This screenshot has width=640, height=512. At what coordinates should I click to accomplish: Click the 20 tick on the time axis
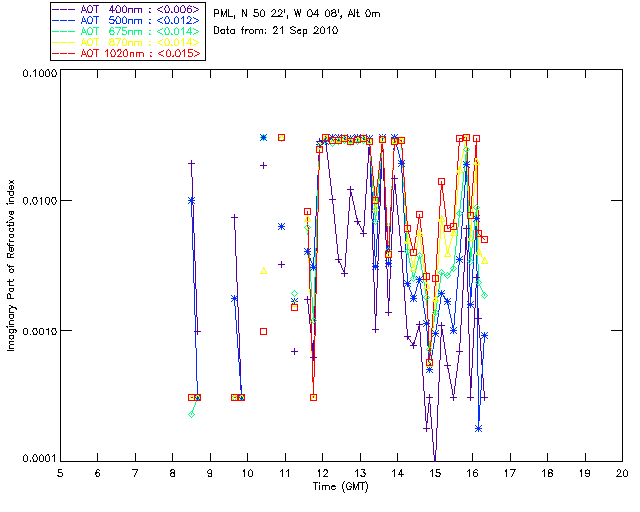(x=622, y=473)
